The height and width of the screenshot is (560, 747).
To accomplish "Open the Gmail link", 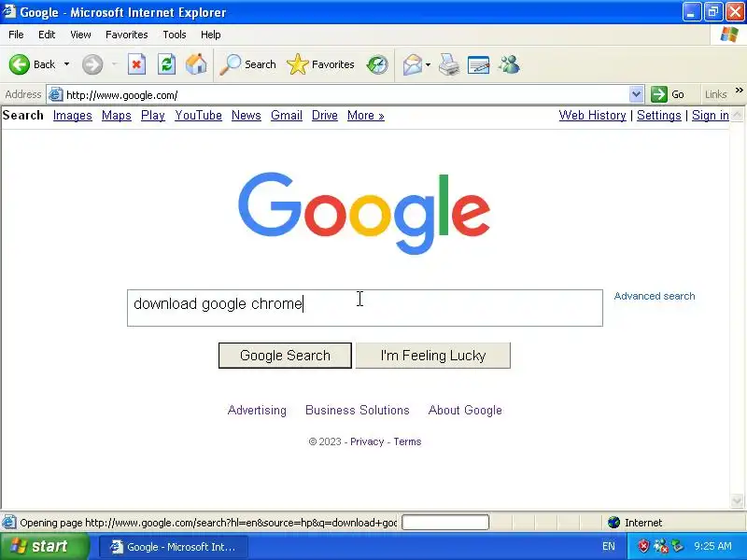I will (287, 115).
